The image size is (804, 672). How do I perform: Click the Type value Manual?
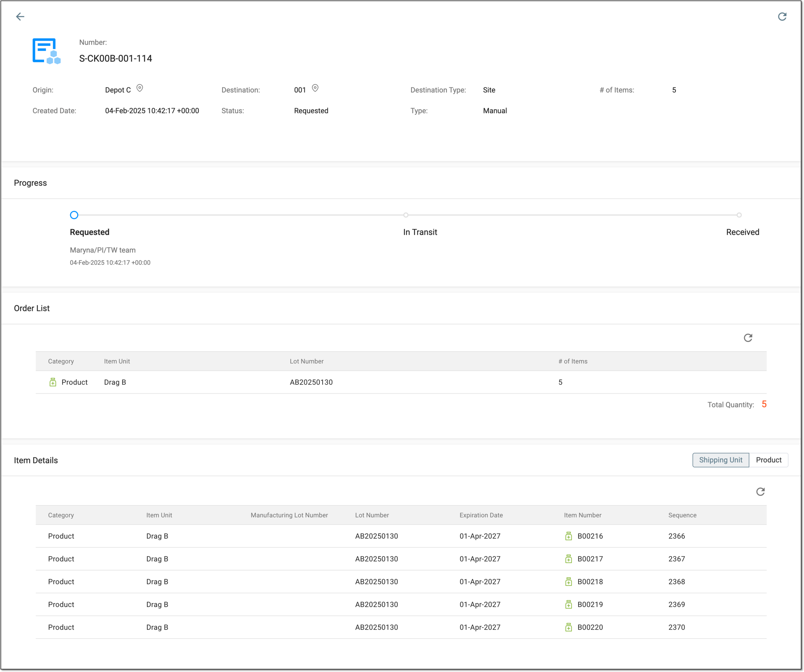(x=495, y=111)
